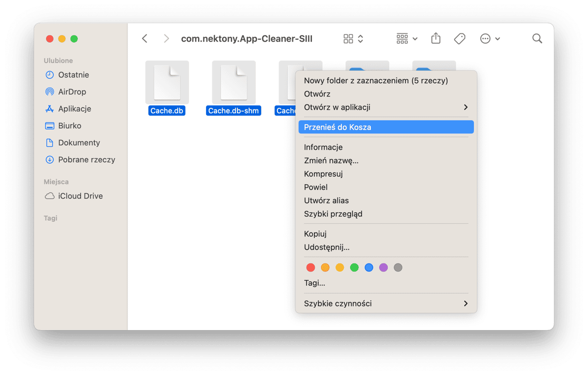The image size is (588, 375).
Task: Click the Share toolbar icon
Action: pyautogui.click(x=436, y=39)
